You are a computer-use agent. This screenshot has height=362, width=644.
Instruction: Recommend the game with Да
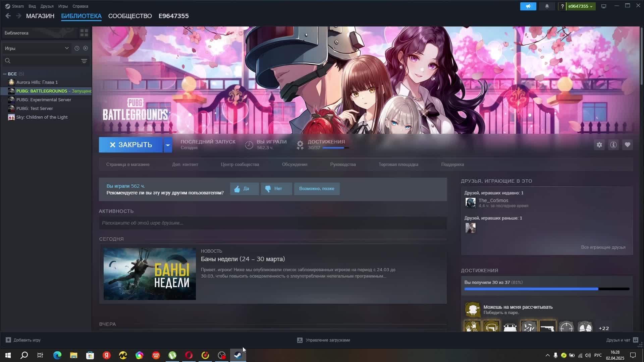coord(244,189)
